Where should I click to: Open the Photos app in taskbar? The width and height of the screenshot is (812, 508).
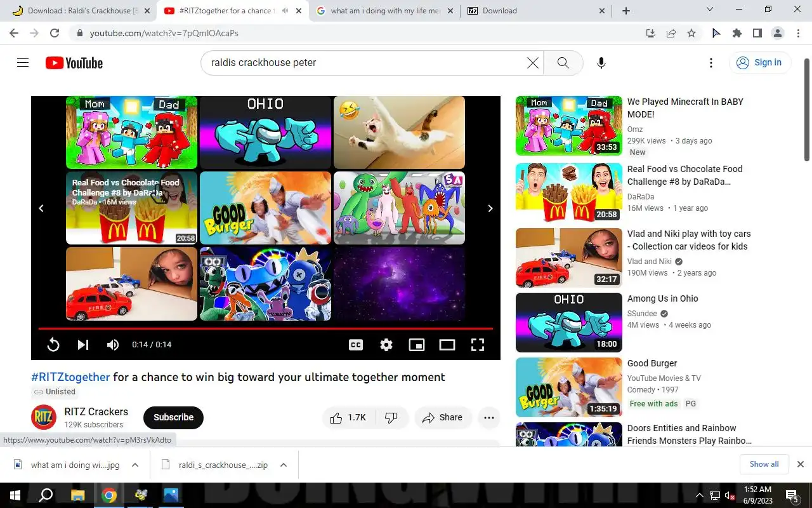click(x=171, y=495)
